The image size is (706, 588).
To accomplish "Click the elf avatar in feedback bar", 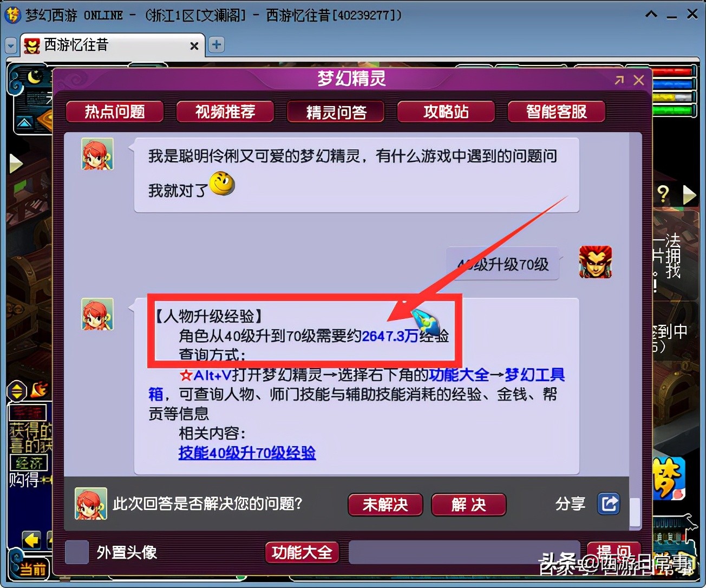I will coord(91,504).
